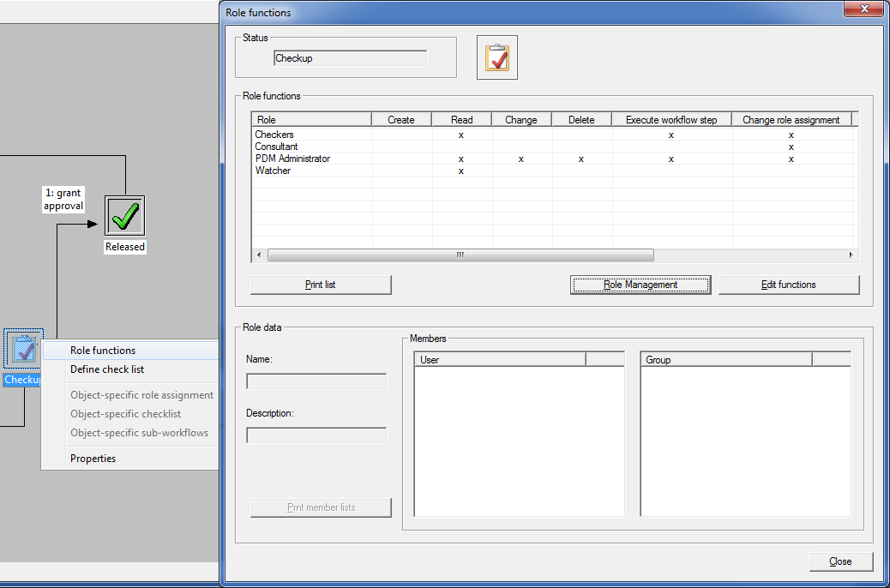This screenshot has width=890, height=588.
Task: Sort by the Execute workflow step column header
Action: coord(671,120)
